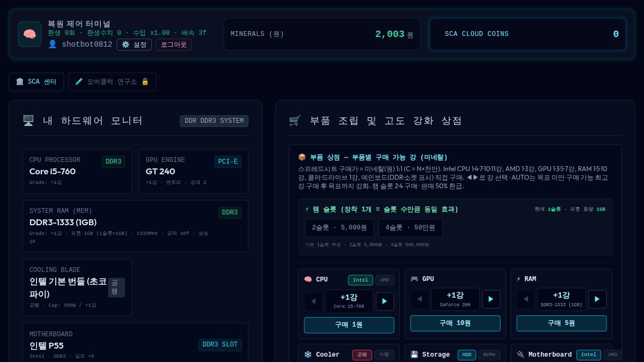
Task: Select the GPU ENGINE GT 240 card
Action: point(194,171)
